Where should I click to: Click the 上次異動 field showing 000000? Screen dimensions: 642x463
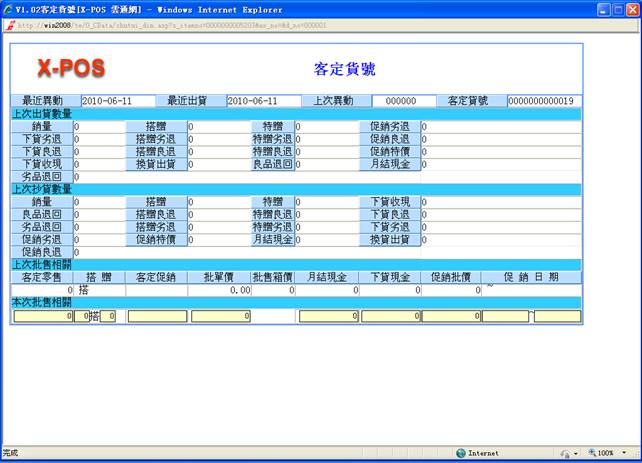pos(404,101)
